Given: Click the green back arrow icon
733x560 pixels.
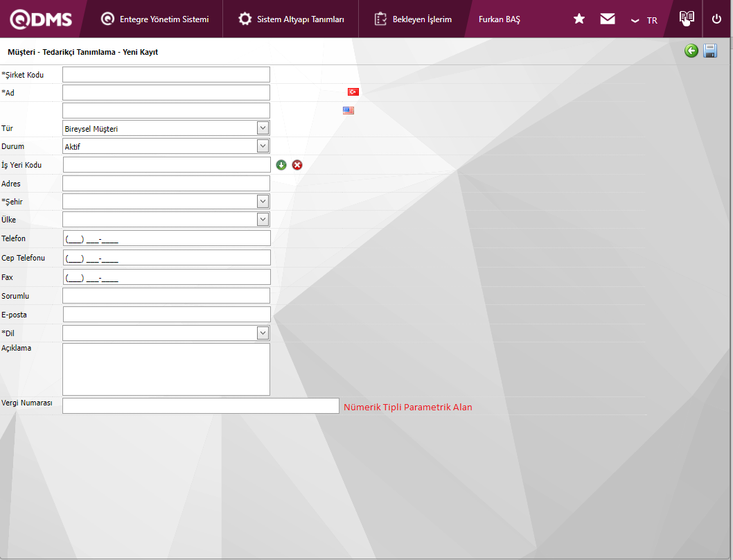Looking at the screenshot, I should tap(691, 51).
